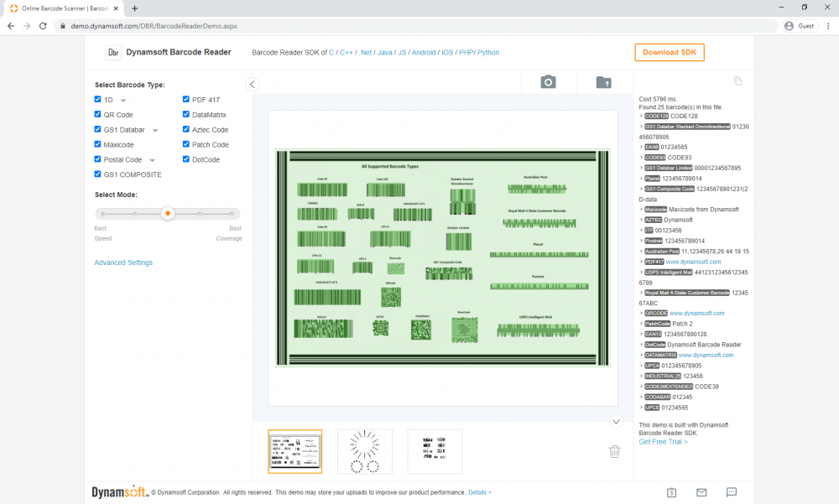Toggle the PDF 417 checkbox
Viewport: 839px width, 504px height.
[x=186, y=100]
